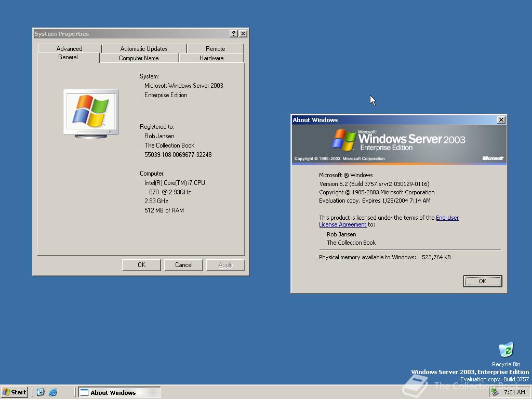
Task: Open the Computer Name tab
Action: (x=139, y=58)
